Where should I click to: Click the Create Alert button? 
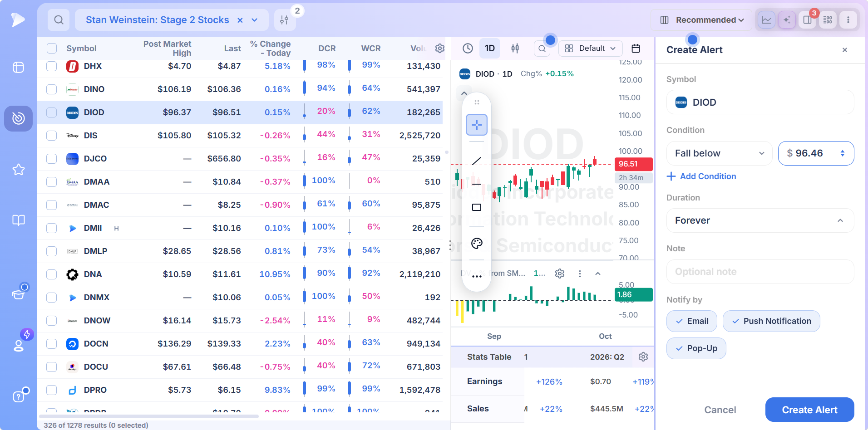coord(810,410)
